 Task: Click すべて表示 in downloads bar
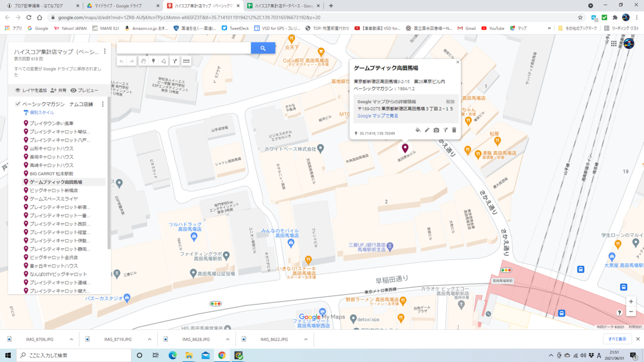tap(617, 339)
